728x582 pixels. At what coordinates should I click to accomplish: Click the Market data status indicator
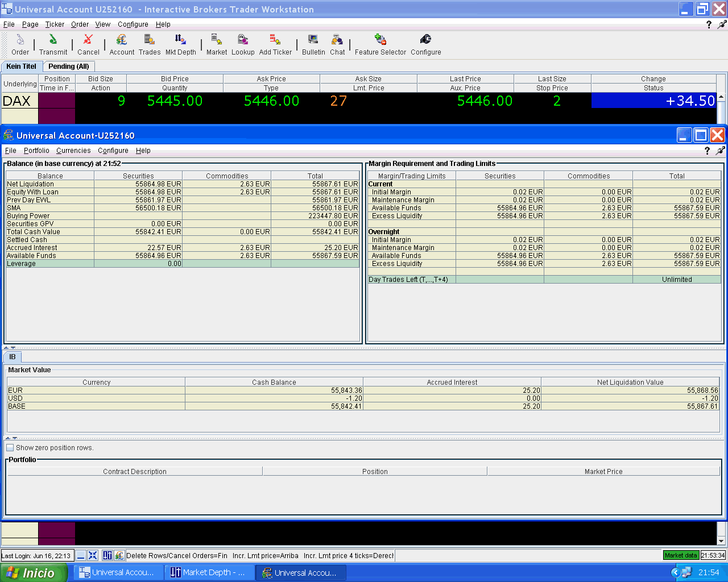681,555
